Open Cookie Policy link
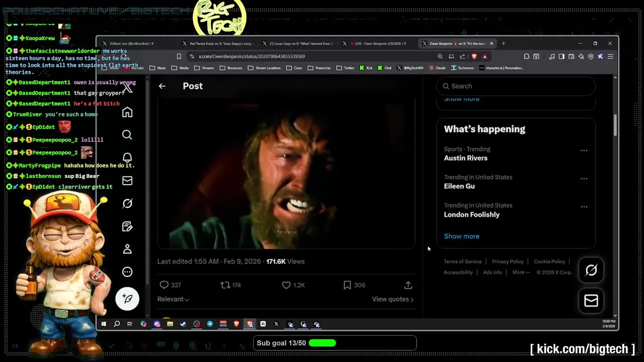Screen dimensions: 644x362 (x=549, y=261)
